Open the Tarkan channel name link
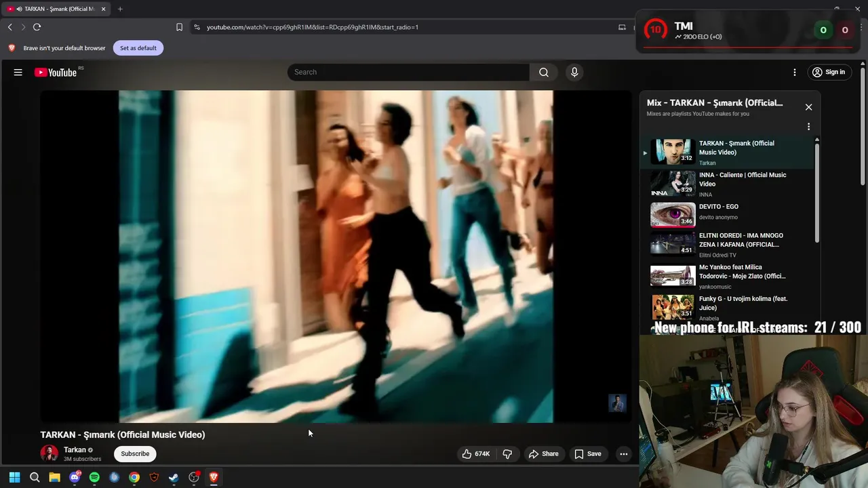868x488 pixels. point(75,450)
